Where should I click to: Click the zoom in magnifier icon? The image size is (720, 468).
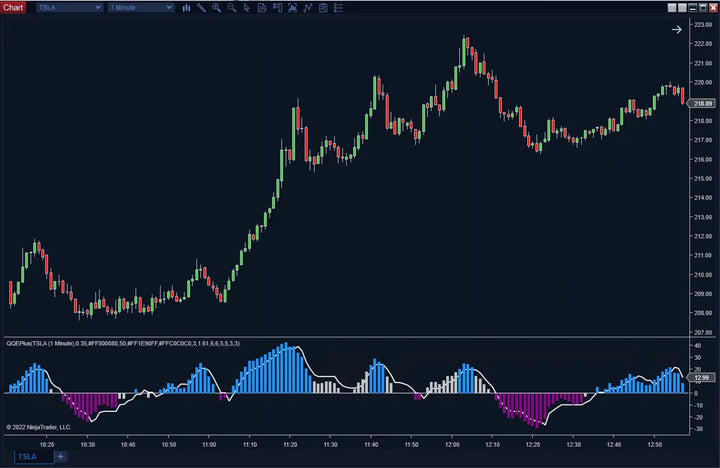217,7
